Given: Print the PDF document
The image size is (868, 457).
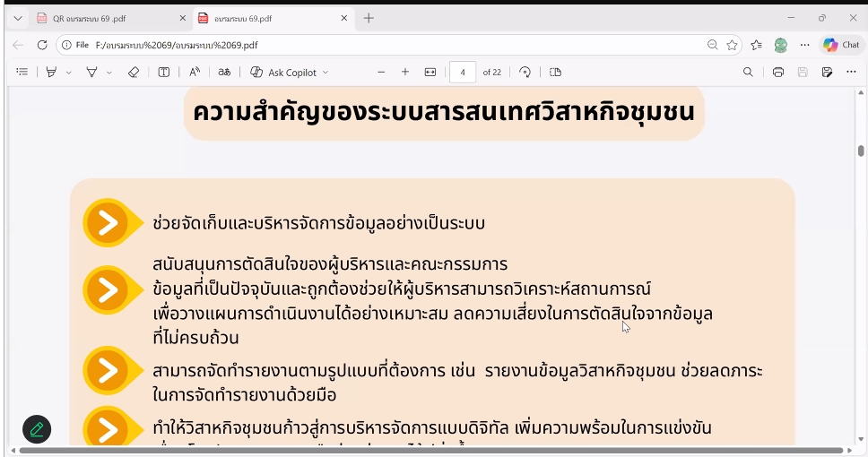Looking at the screenshot, I should pos(778,72).
